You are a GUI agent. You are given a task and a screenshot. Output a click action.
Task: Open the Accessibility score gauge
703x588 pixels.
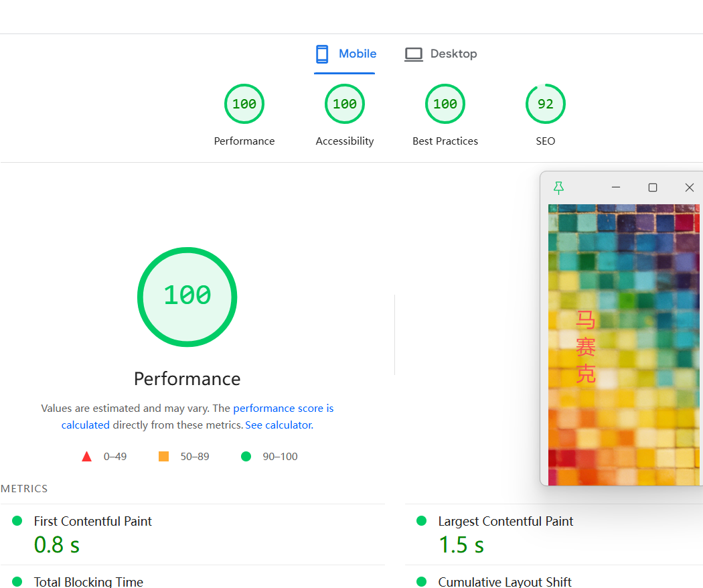345,104
